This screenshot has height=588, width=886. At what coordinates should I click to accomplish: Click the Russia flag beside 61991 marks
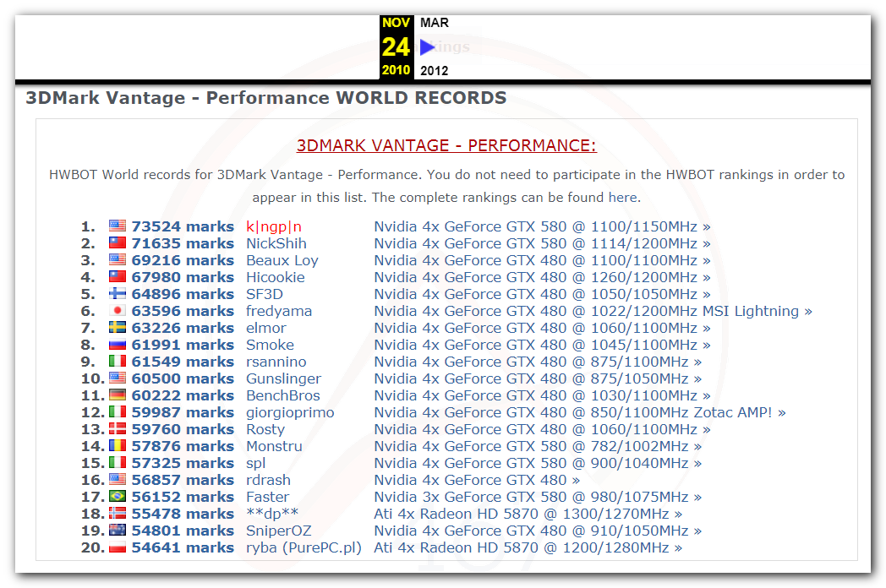point(118,345)
